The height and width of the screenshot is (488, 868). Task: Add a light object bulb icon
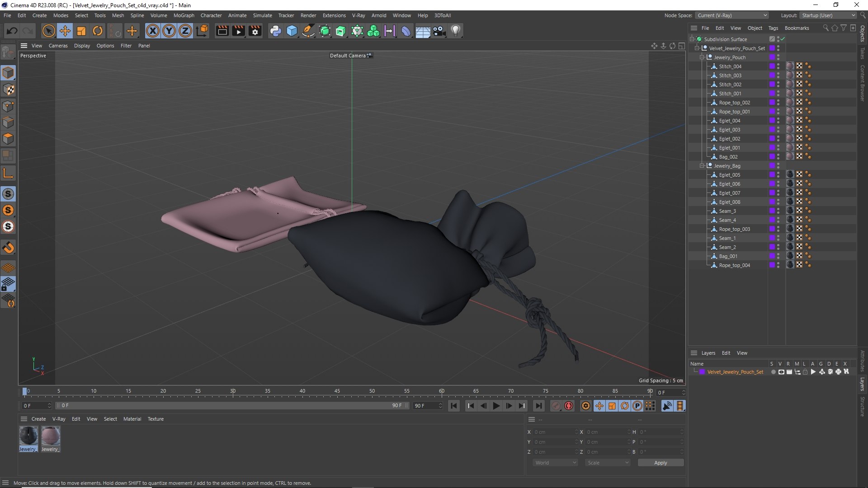click(x=456, y=31)
